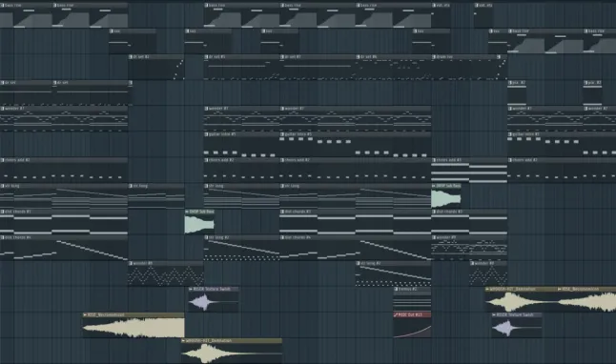Click the pattern icon on wonder #9 clip
This screenshot has width=616, height=364.
pyautogui.click(x=434, y=237)
